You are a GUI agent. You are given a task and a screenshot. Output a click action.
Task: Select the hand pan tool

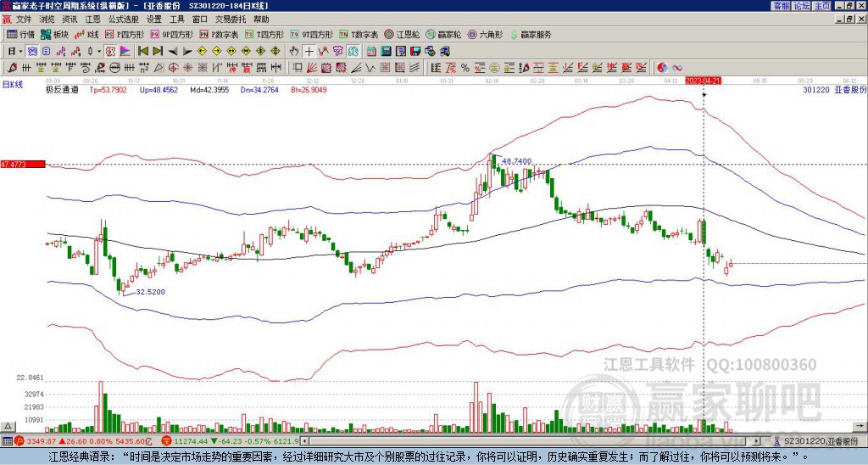[x=293, y=51]
